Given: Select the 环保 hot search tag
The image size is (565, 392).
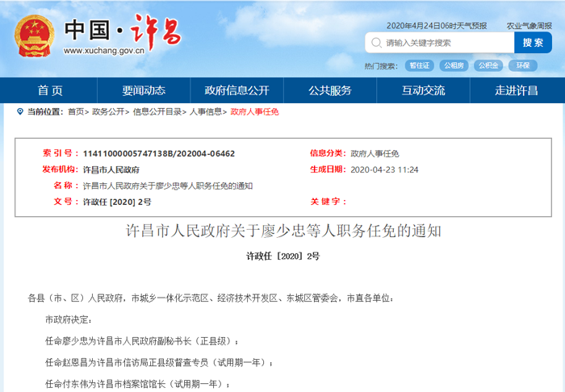Looking at the screenshot, I should [x=523, y=65].
